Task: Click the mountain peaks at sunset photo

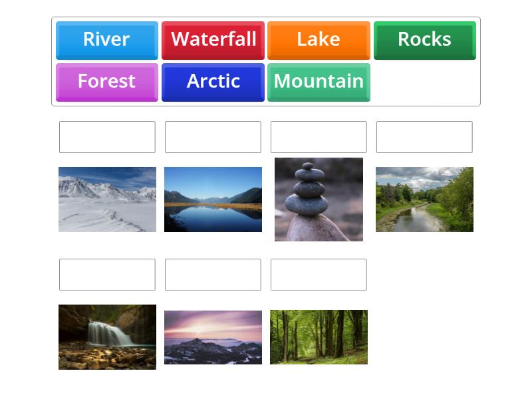Action: 213,337
